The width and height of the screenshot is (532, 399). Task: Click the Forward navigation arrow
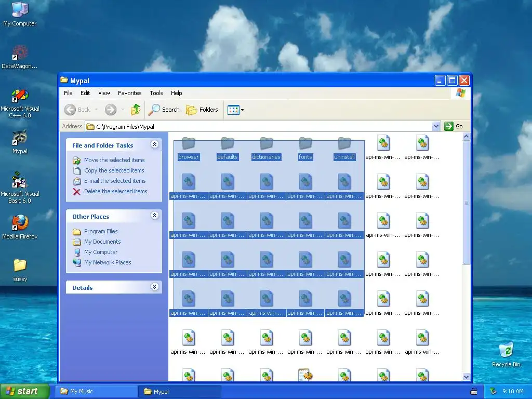[111, 110]
